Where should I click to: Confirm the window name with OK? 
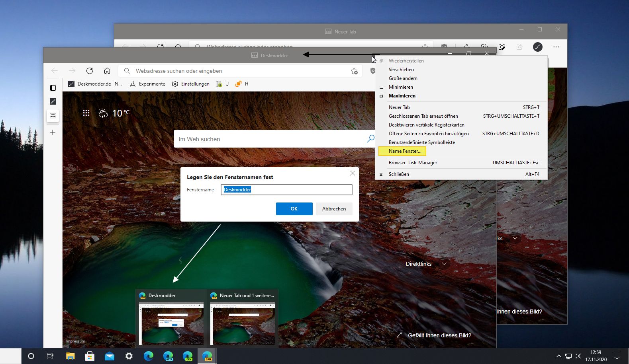click(x=294, y=209)
